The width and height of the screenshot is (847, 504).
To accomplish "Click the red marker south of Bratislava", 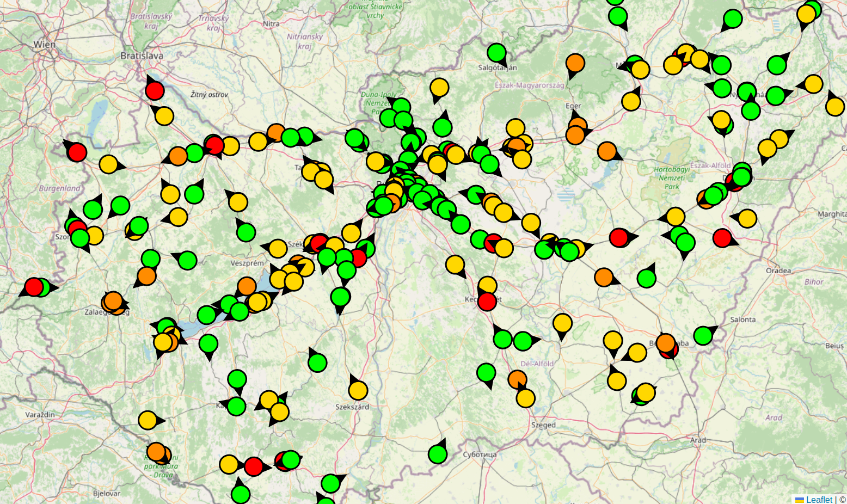I will coord(155,90).
